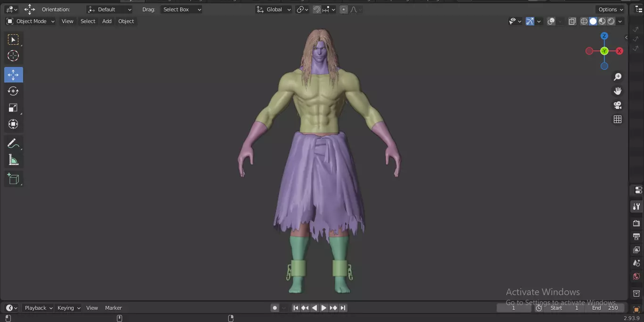Play animation in reverse
The width and height of the screenshot is (644, 322).
(x=314, y=308)
